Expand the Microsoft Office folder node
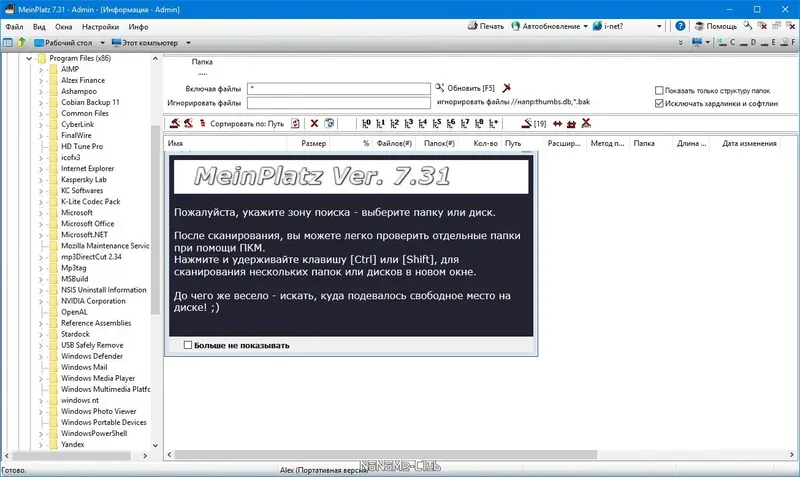Viewport: 800px width, 477px height. click(41, 224)
